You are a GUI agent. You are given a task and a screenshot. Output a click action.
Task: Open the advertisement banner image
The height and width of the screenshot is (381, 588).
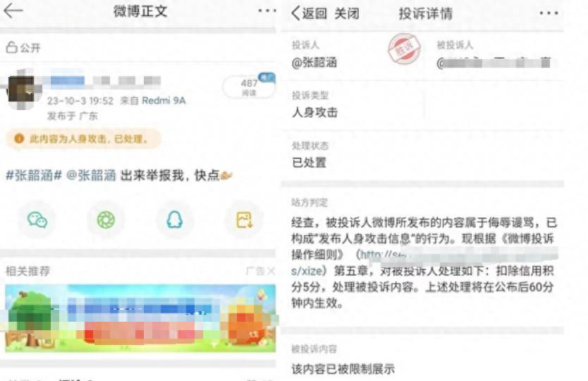click(140, 318)
